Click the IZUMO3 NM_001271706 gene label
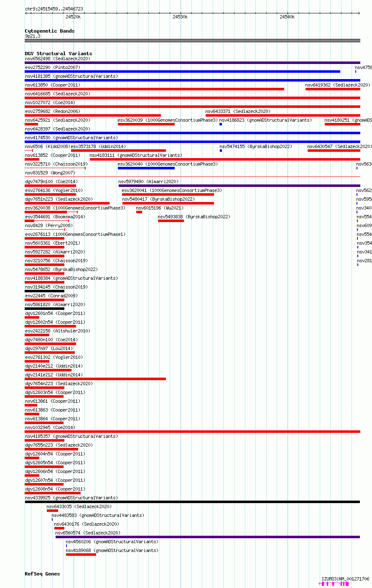Viewport: 372px width, 588px height. click(346, 579)
